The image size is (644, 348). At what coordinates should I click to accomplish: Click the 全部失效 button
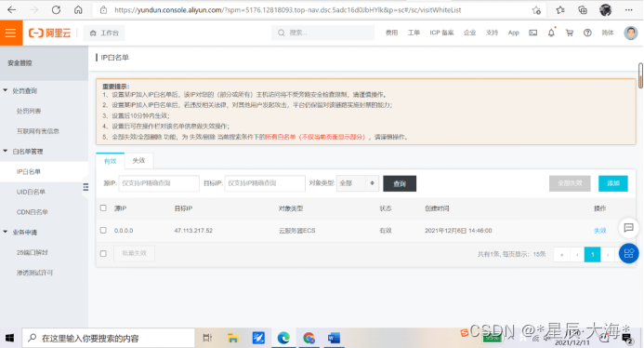pyautogui.click(x=570, y=183)
